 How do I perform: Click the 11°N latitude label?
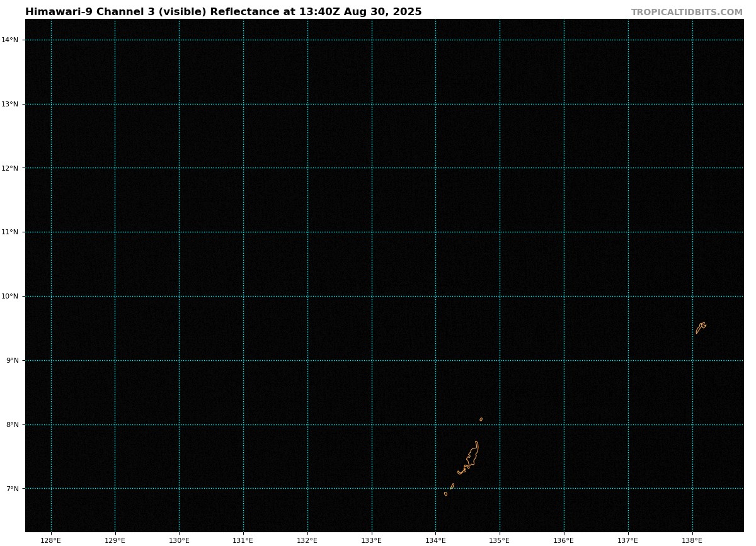click(10, 232)
